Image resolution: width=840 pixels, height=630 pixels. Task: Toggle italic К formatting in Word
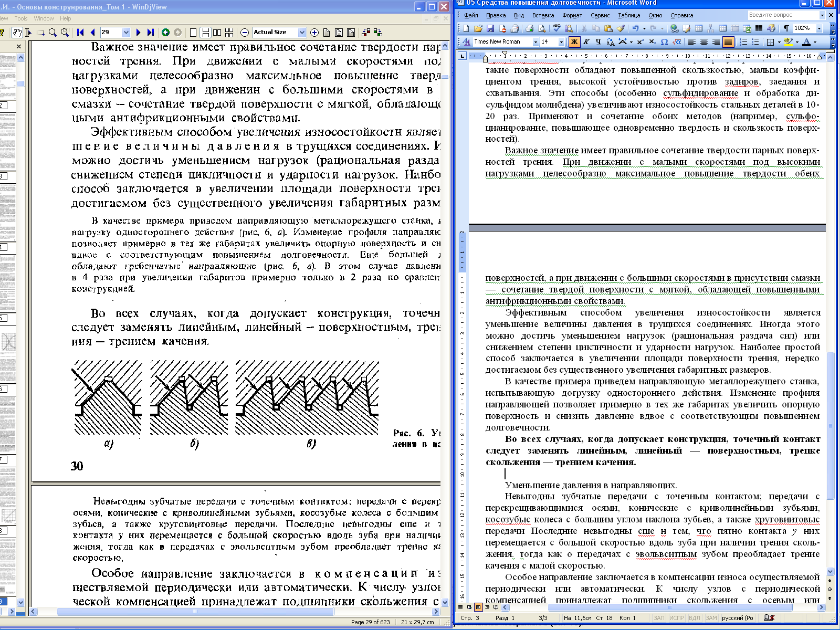tap(586, 42)
